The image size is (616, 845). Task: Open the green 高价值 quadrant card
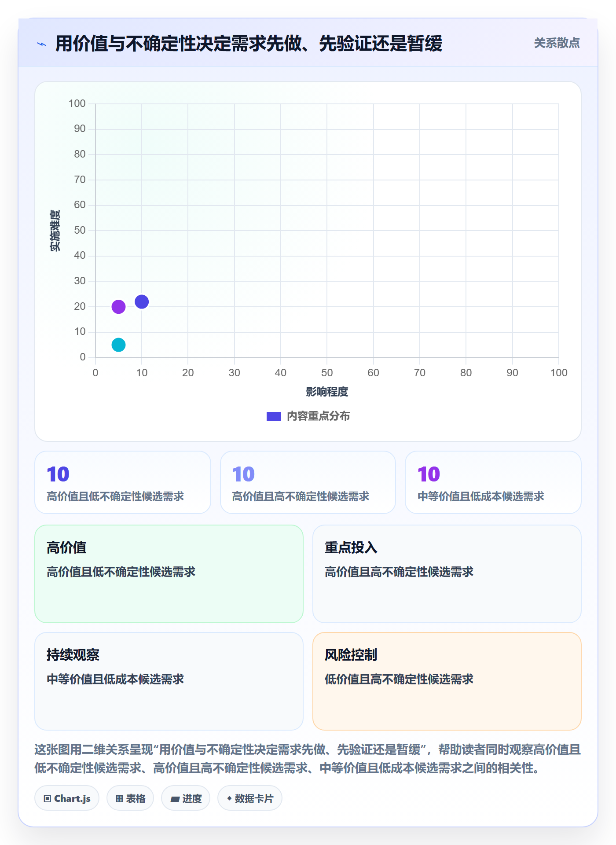169,574
